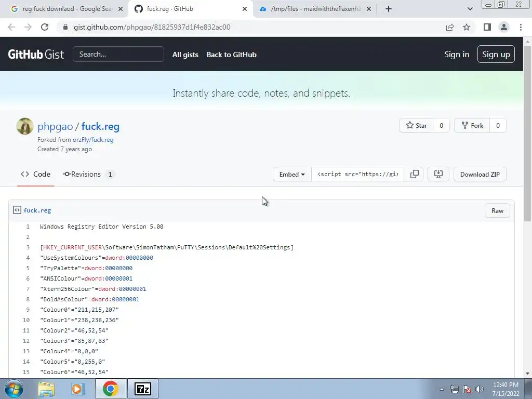Go back with the browser back arrow

click(x=11, y=27)
